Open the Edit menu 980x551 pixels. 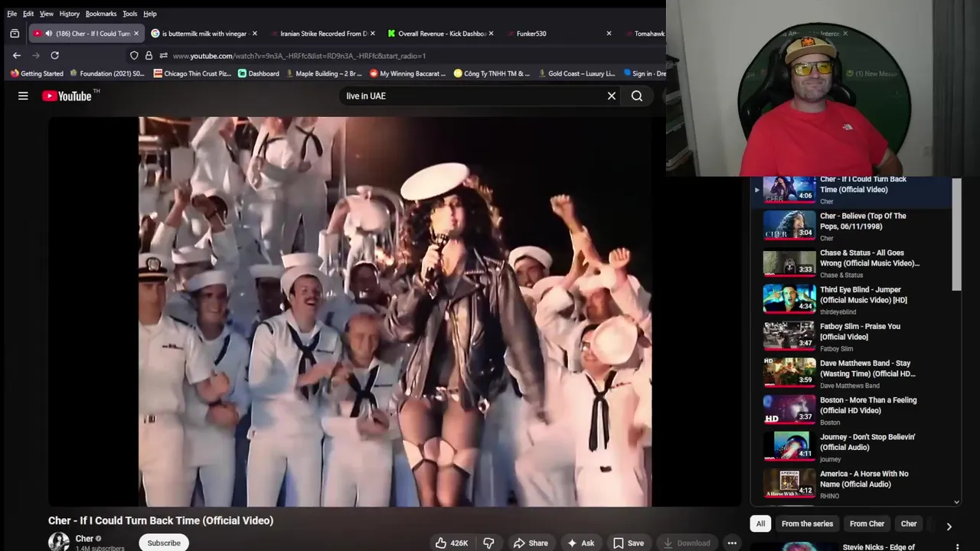pyautogui.click(x=28, y=14)
